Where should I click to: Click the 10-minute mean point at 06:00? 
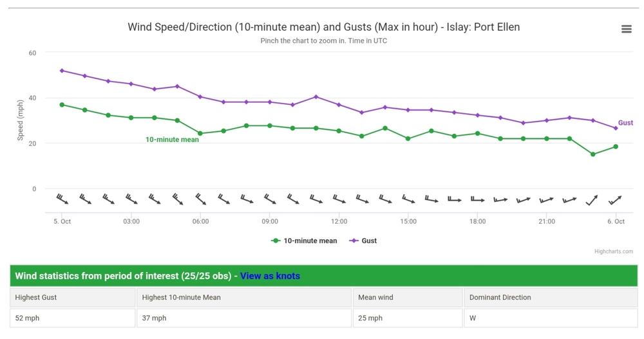click(x=200, y=133)
